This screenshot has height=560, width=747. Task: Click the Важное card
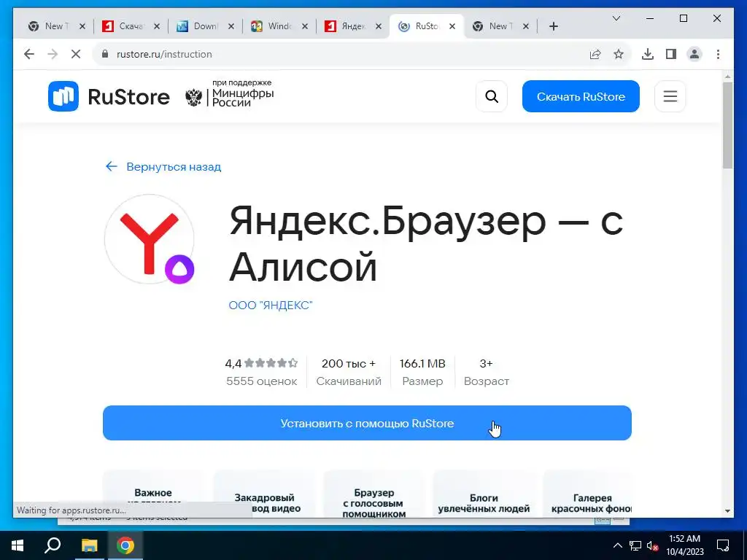click(153, 494)
